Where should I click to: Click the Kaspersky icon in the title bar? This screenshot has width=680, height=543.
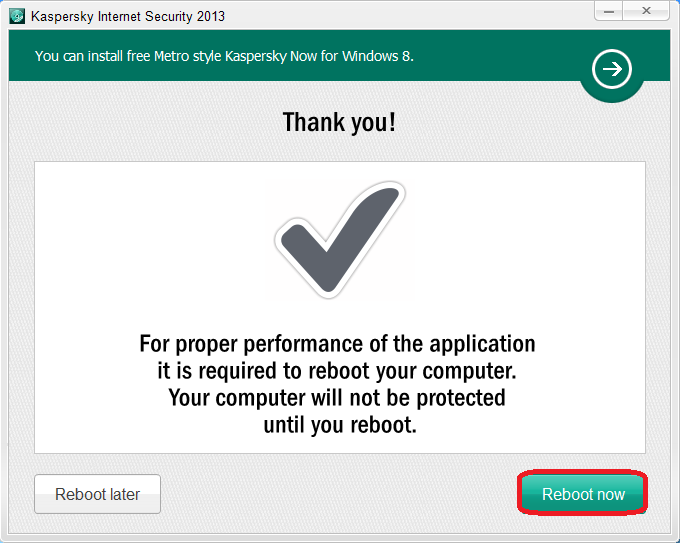click(x=17, y=16)
